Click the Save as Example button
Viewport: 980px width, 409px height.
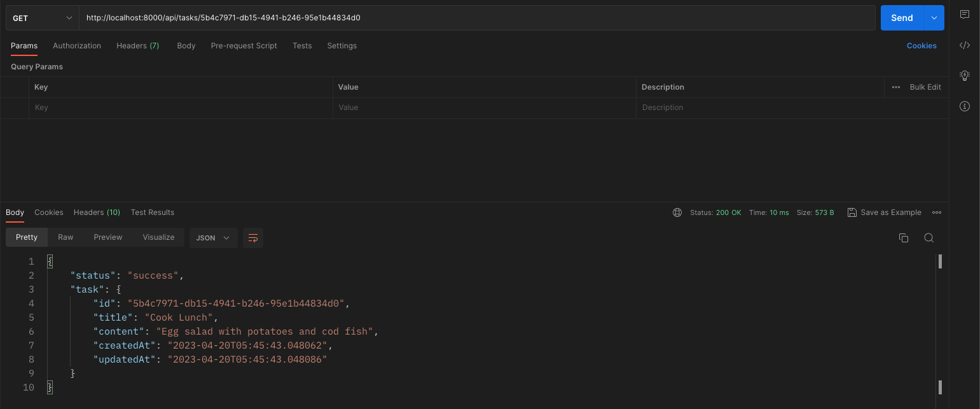pos(885,212)
